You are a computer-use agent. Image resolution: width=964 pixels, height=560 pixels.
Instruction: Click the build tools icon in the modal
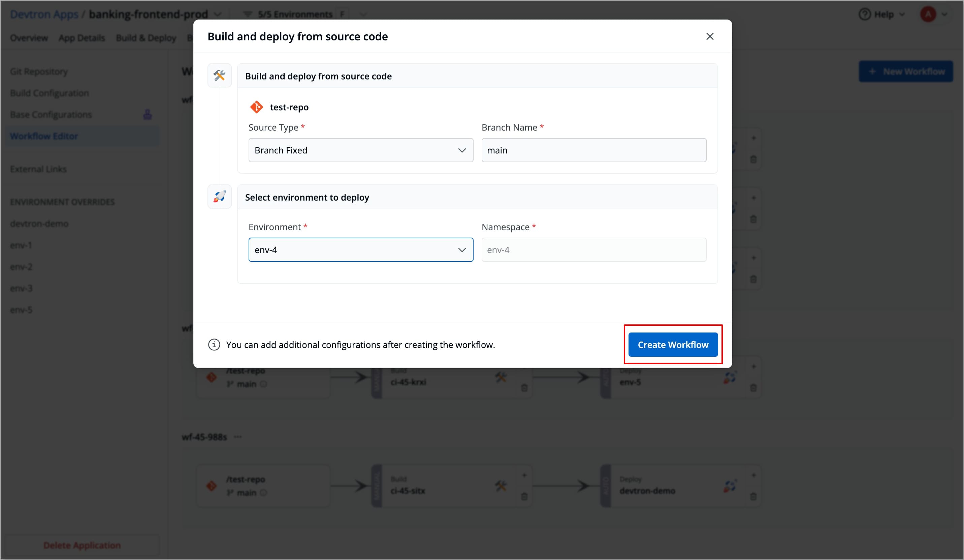click(x=219, y=75)
